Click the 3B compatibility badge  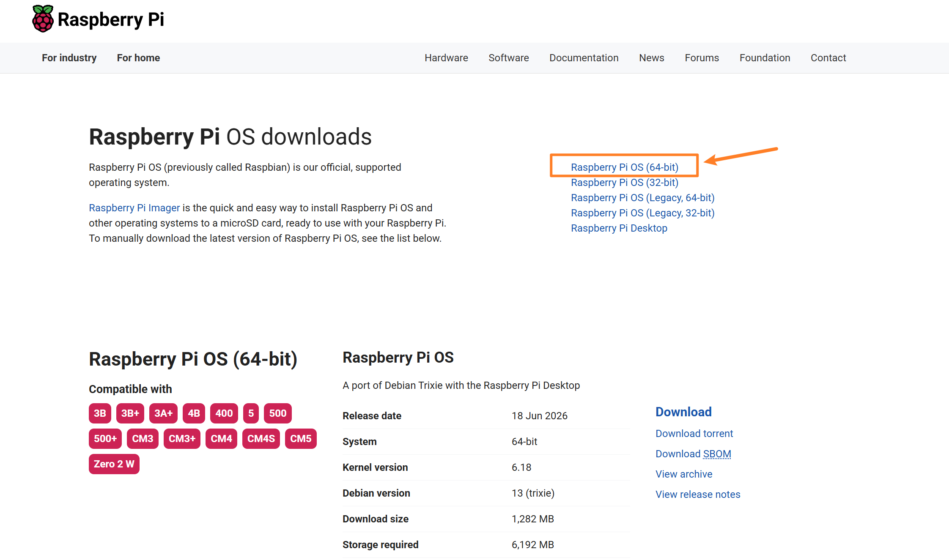coord(100,413)
